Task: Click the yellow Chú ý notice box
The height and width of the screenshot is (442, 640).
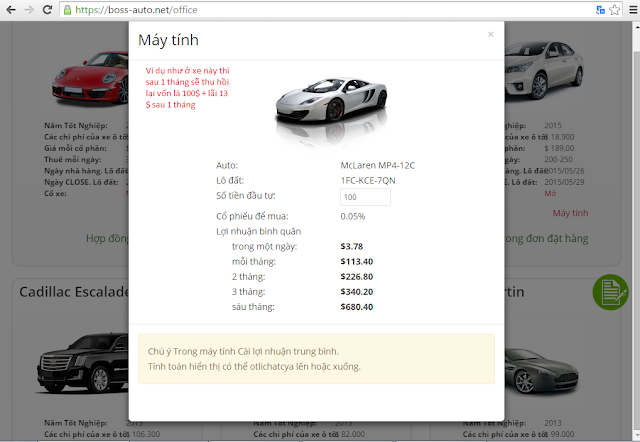Action: (316, 359)
